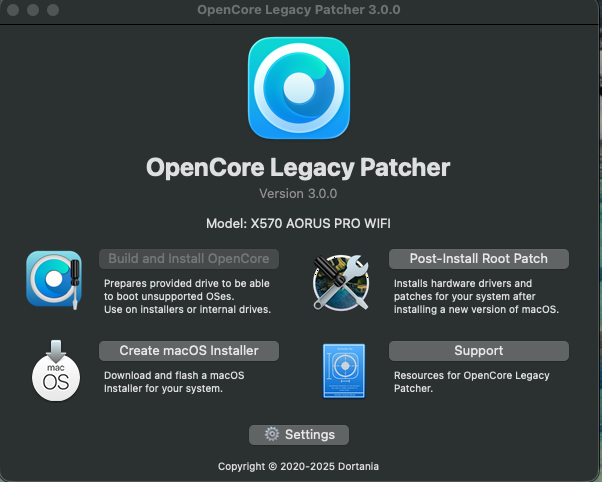The width and height of the screenshot is (602, 482).
Task: Click the title bar text 'OpenCore Legacy Patcher 3.0.0'
Action: coord(299,10)
